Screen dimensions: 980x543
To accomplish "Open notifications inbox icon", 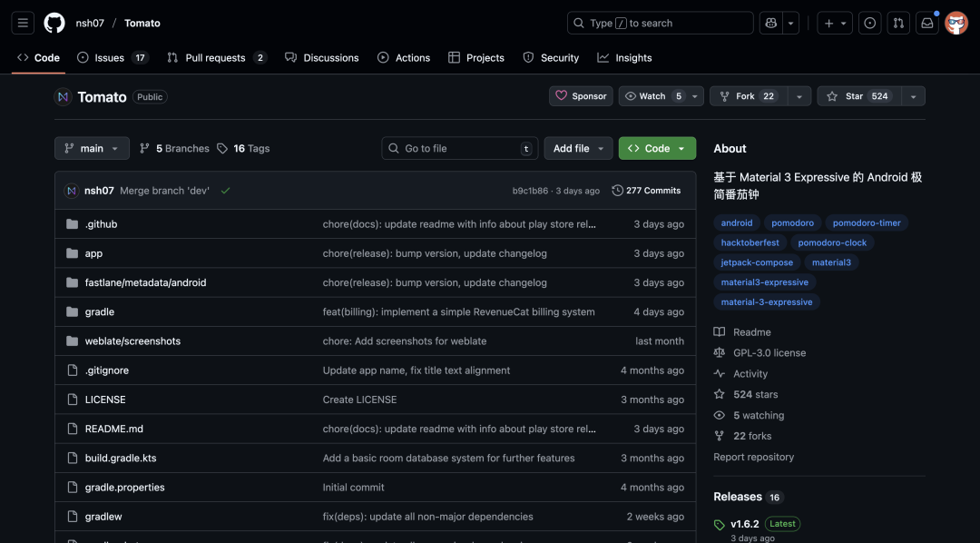I will (926, 23).
